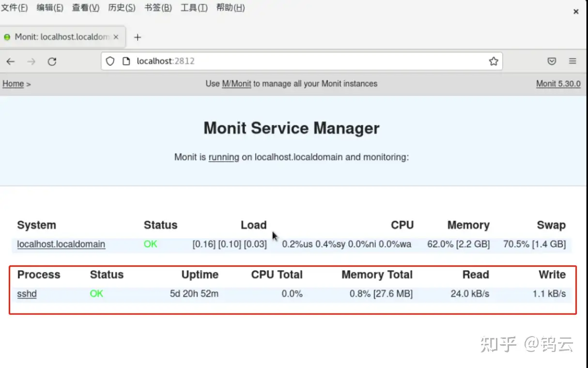The image size is (588, 368).
Task: Click the Memory column header
Action: coord(468,225)
